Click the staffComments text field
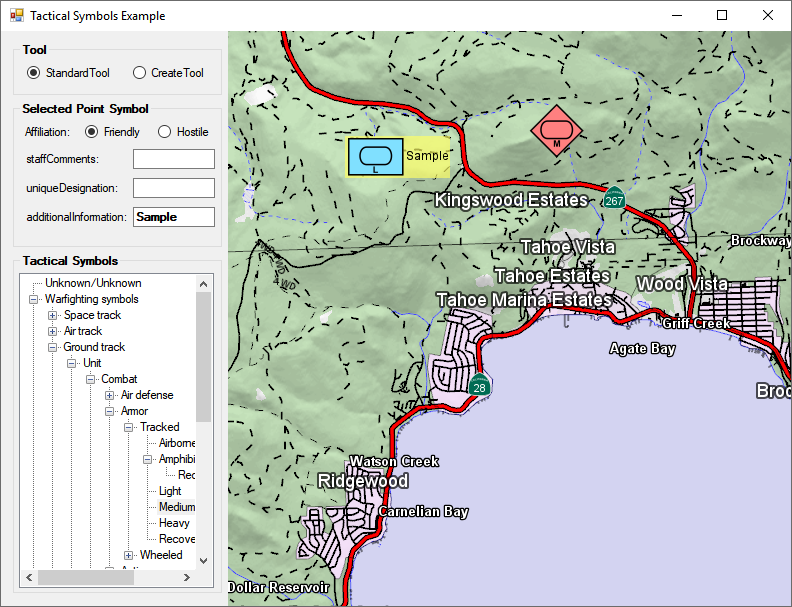 click(174, 159)
